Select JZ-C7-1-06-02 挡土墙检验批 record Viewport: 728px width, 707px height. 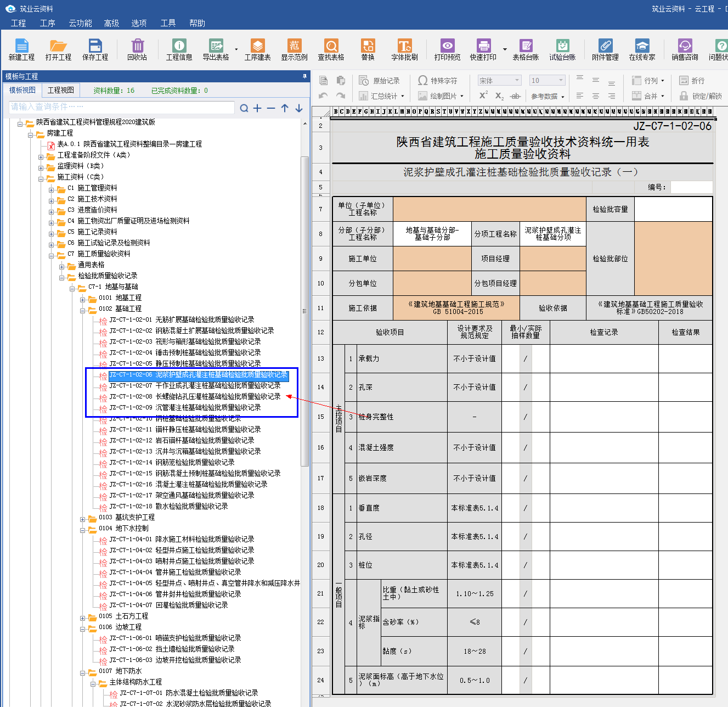(x=172, y=649)
